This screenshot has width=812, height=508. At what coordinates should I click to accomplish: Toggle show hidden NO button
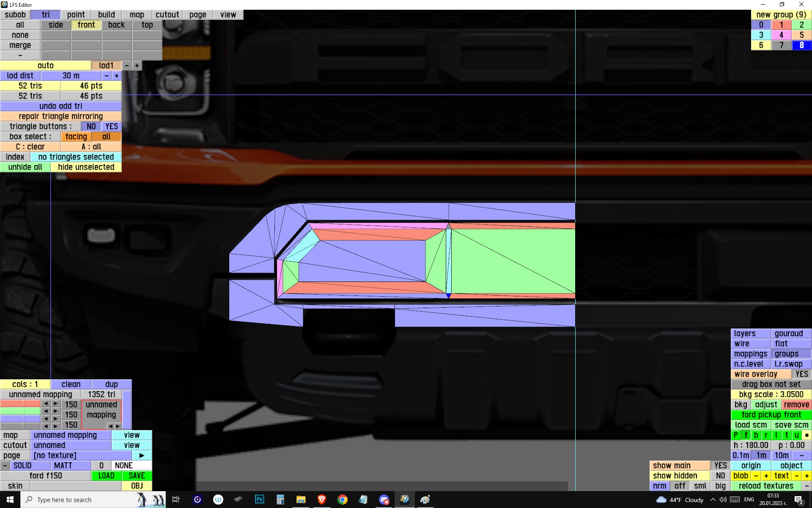[x=720, y=476]
